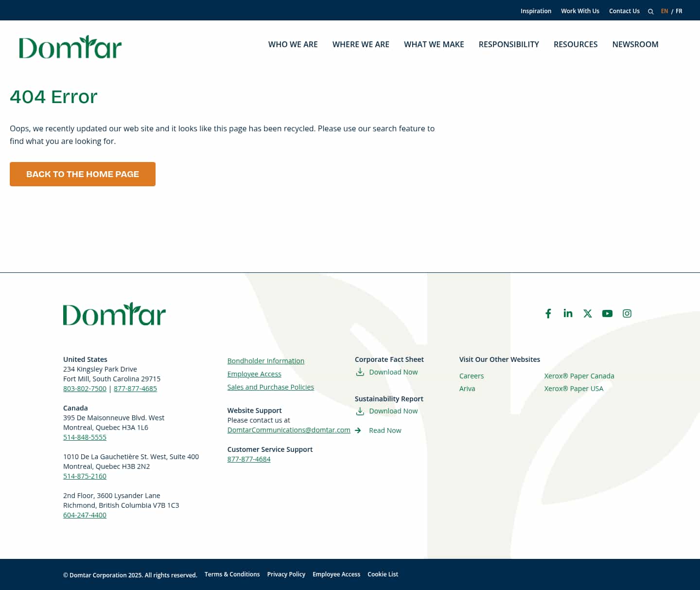Expand the Who We Are menu
This screenshot has width=700, height=590.
(293, 44)
